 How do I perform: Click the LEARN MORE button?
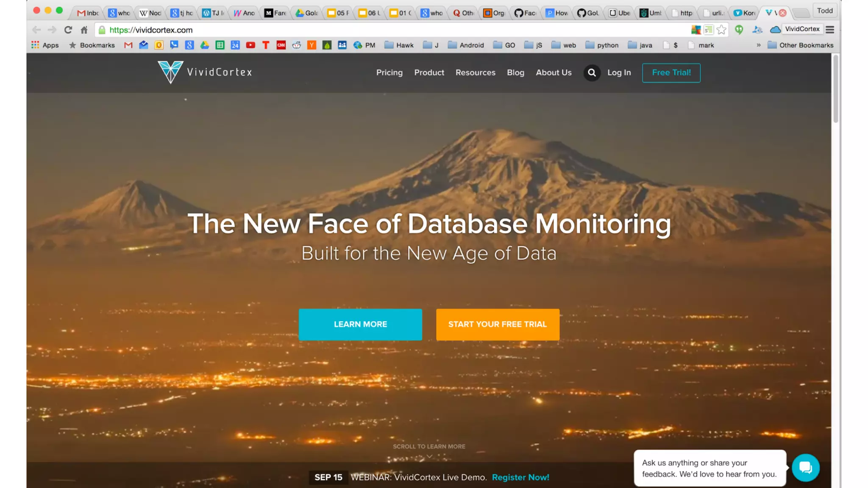coord(360,324)
